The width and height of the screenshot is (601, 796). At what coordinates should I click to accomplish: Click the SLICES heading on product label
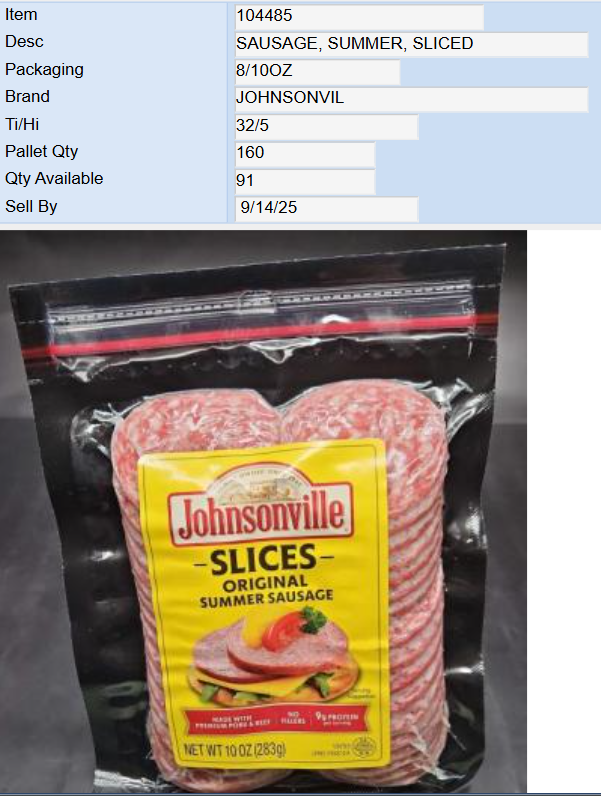tap(264, 560)
